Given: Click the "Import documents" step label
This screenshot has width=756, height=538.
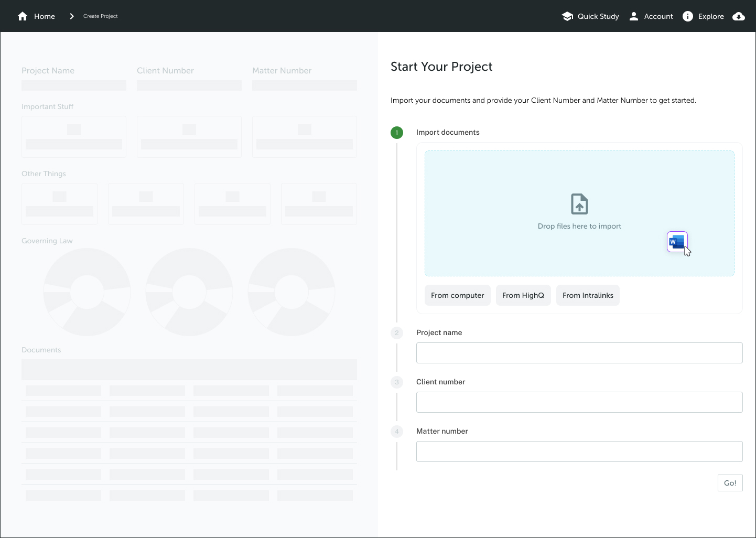Looking at the screenshot, I should (448, 132).
